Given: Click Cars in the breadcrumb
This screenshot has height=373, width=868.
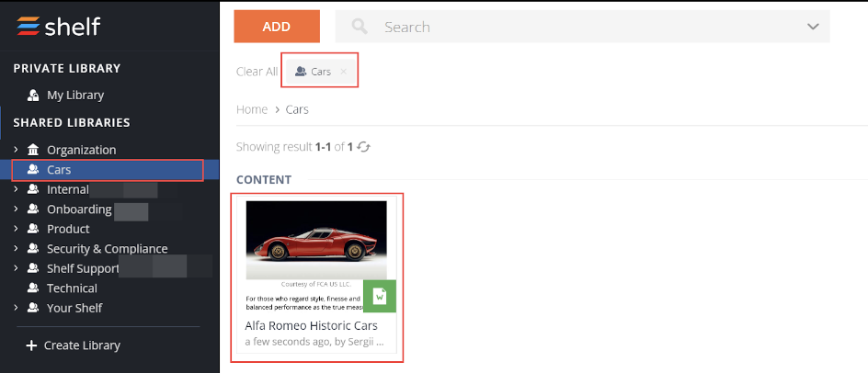Looking at the screenshot, I should coord(297,109).
